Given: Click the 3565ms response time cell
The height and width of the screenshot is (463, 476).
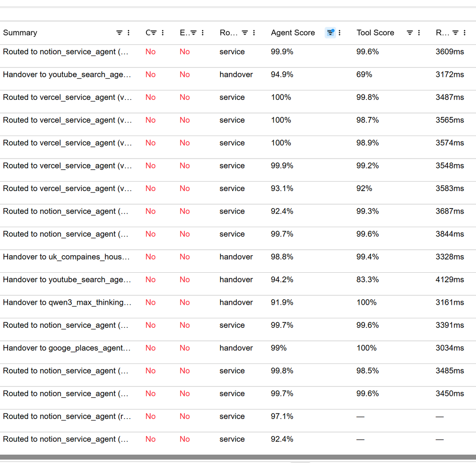Looking at the screenshot, I should click(x=450, y=120).
